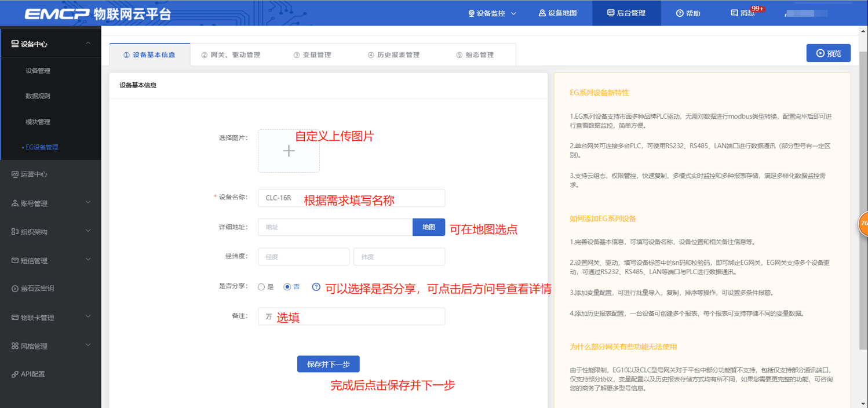The image size is (868, 408).
Task: Click the 账号管理 user icon
Action: tap(15, 203)
